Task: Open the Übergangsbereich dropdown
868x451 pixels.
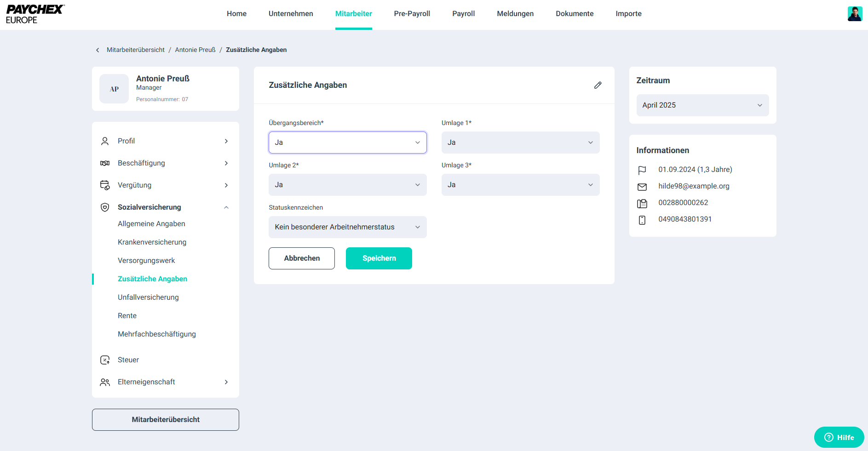Action: coord(347,143)
